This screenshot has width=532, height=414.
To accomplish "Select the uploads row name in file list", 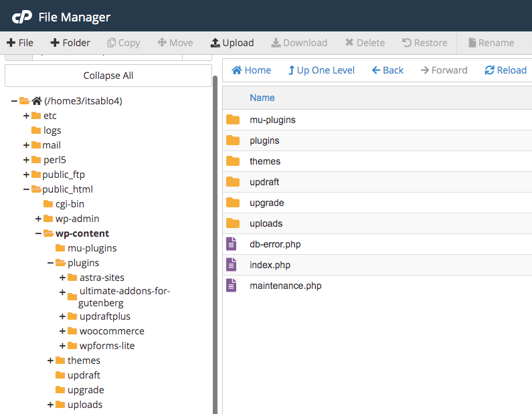I will coord(266,223).
